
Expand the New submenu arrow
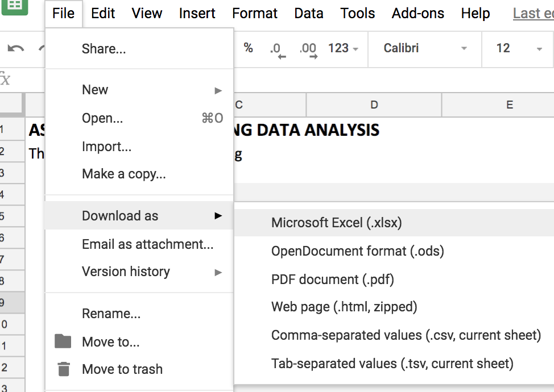click(x=218, y=91)
